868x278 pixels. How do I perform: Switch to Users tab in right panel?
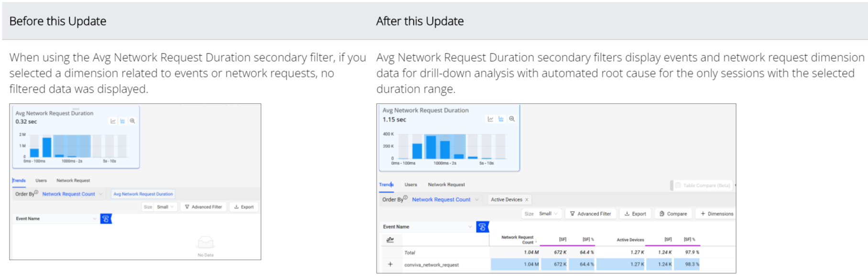tap(411, 184)
